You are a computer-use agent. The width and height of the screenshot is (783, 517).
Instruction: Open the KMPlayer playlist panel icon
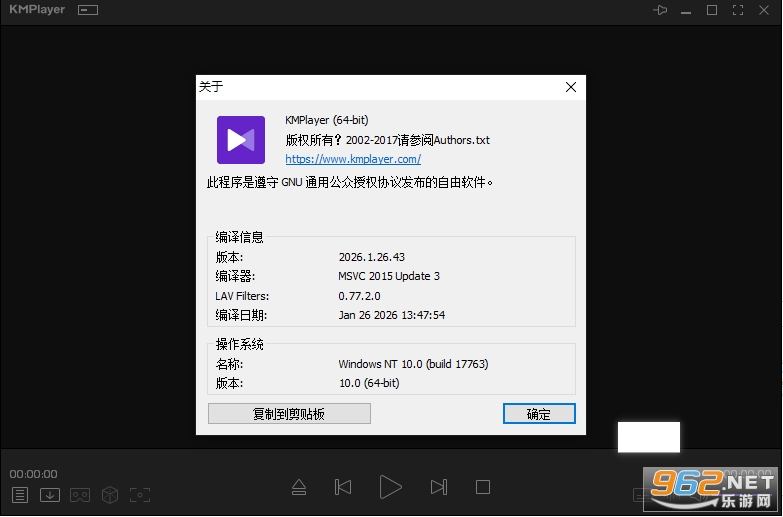[20, 495]
